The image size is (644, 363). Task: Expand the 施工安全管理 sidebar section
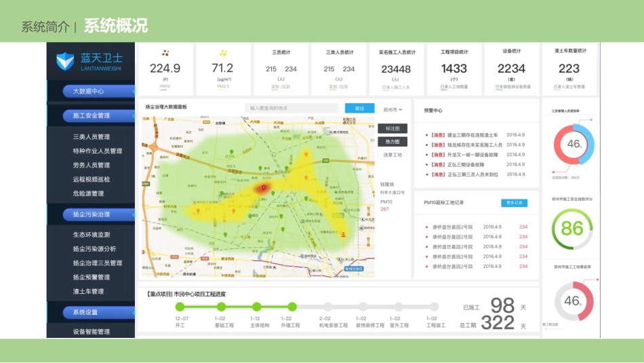(92, 116)
